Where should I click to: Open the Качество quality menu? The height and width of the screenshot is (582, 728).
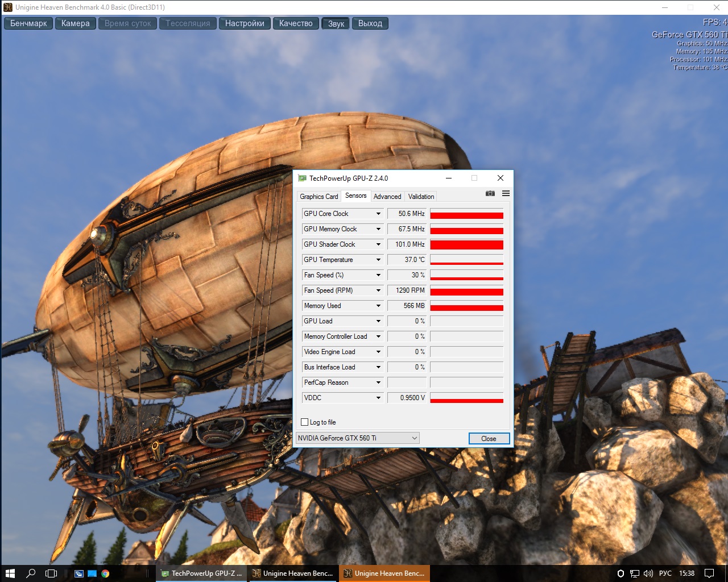coord(296,23)
